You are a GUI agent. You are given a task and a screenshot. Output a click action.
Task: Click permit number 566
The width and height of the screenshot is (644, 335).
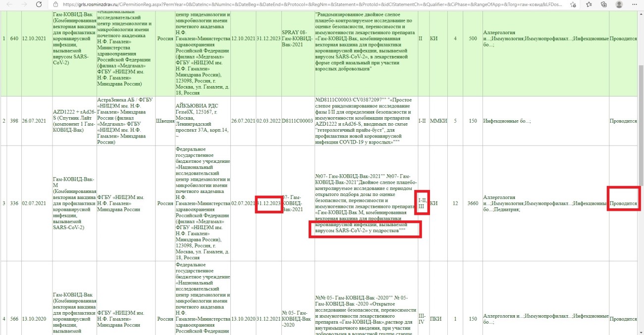[14, 319]
